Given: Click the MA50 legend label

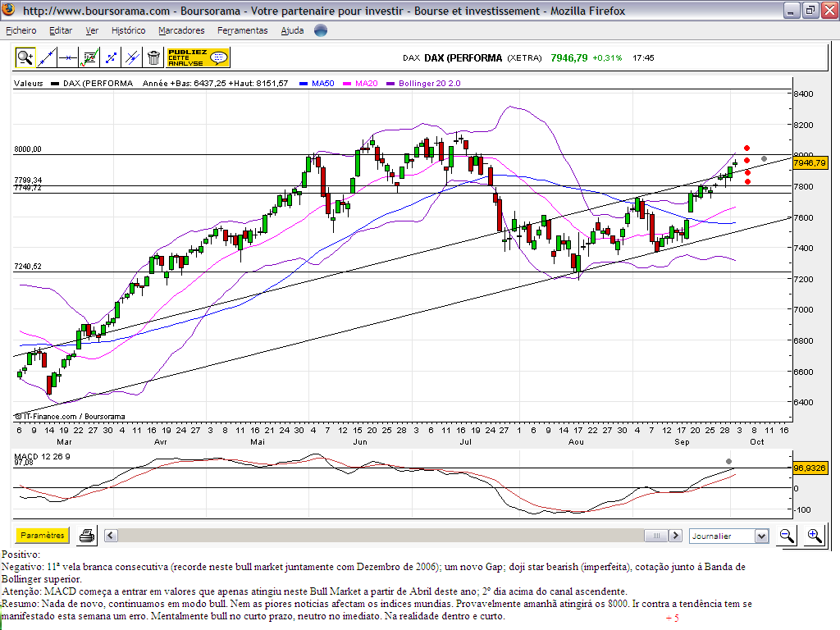Looking at the screenshot, I should click(x=323, y=83).
